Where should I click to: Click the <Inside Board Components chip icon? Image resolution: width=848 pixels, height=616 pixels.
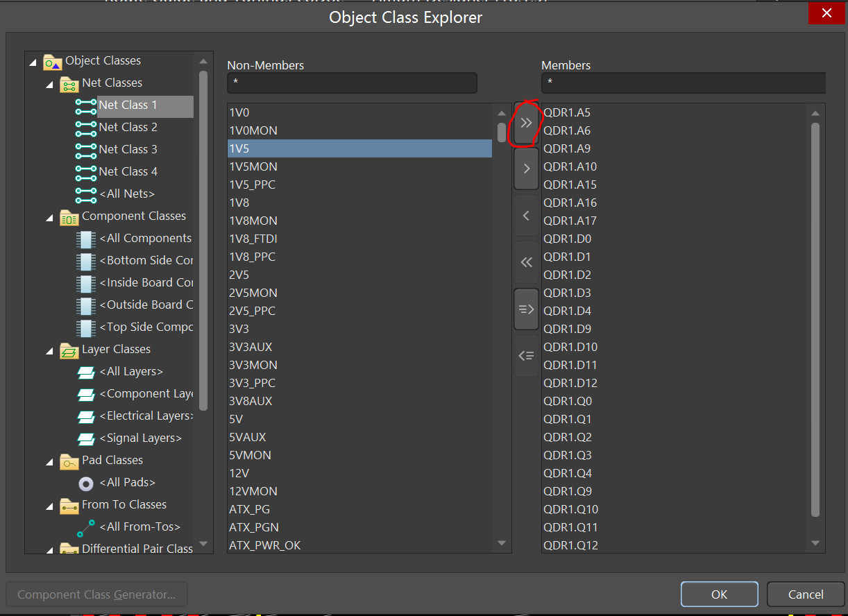coord(85,283)
